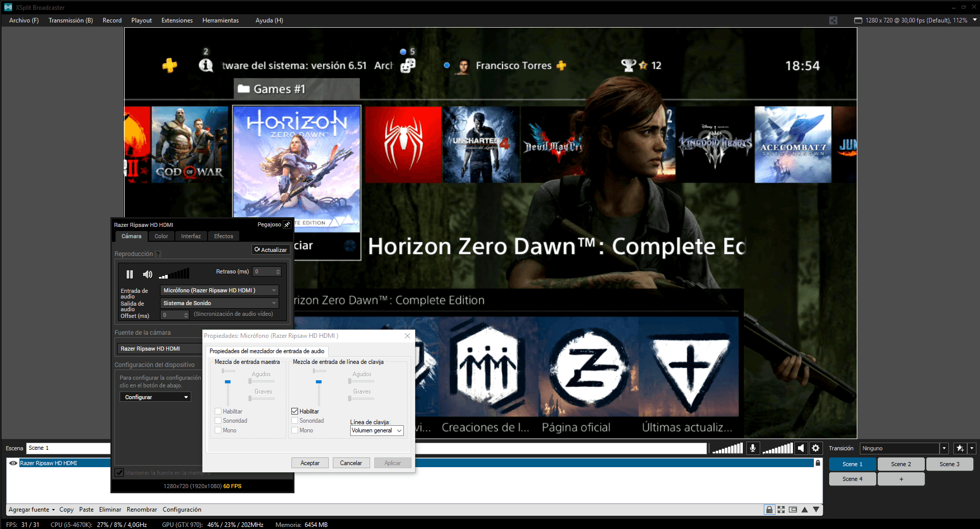Toggle Mono in Mezcla de entrada maestra
This screenshot has height=529, width=980.
point(218,430)
